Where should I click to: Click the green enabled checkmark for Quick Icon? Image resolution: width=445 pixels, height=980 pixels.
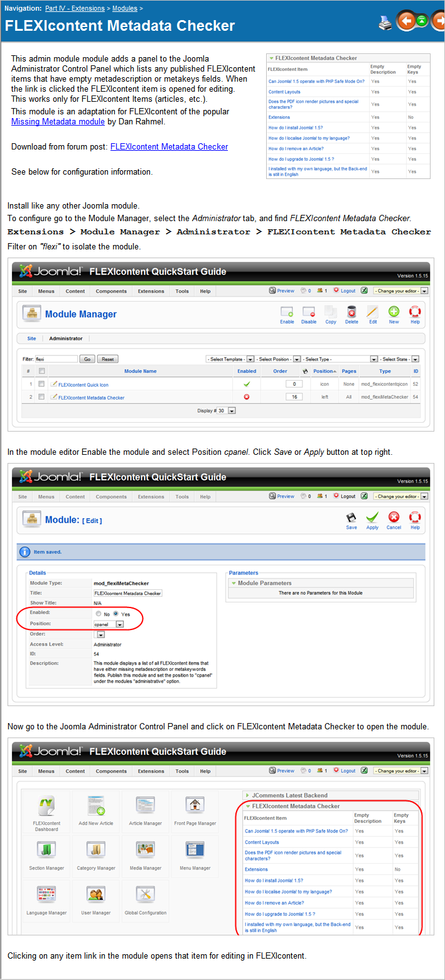point(247,383)
